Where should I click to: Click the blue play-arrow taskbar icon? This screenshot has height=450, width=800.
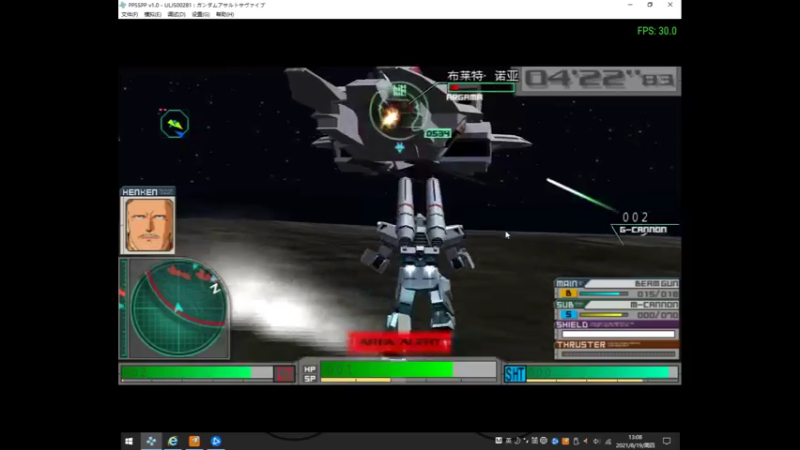pyautogui.click(x=216, y=441)
